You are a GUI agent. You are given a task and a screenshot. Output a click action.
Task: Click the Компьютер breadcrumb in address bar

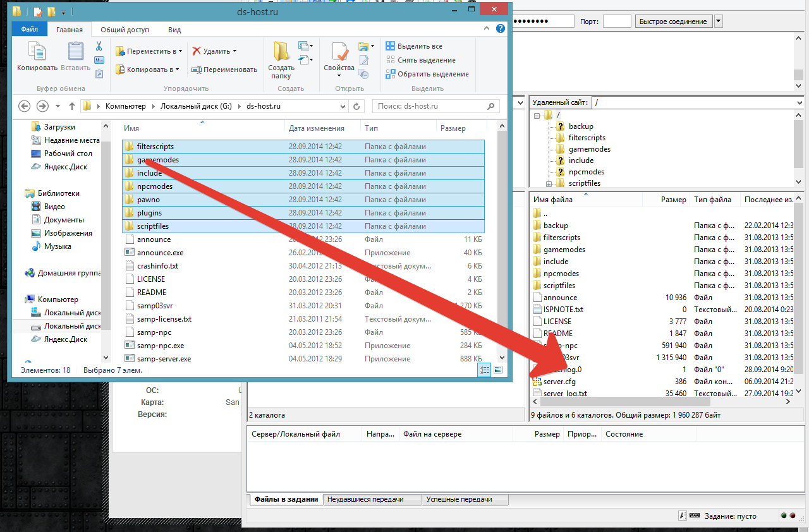126,106
